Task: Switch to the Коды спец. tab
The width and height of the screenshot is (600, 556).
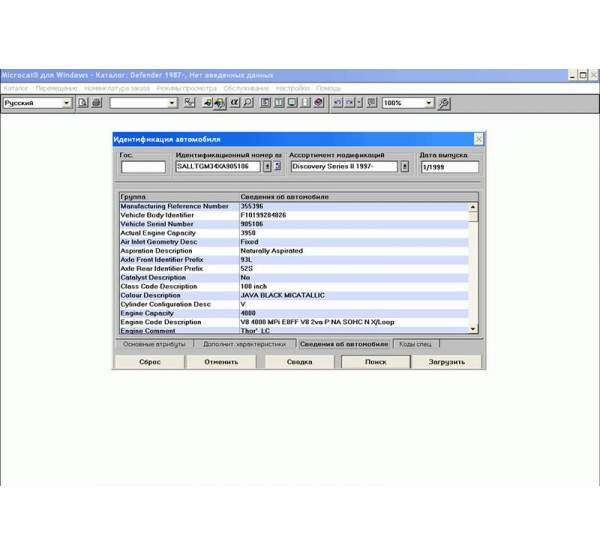Action: [415, 343]
